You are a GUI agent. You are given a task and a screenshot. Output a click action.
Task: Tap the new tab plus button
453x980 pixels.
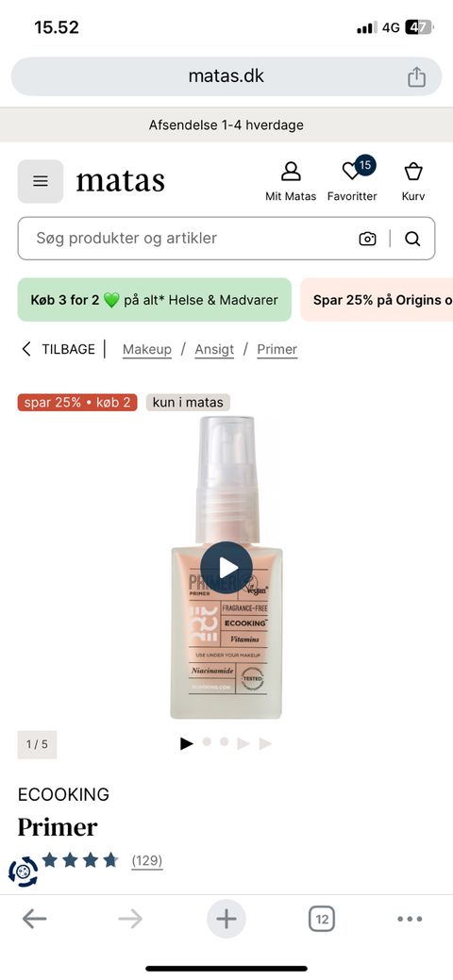(226, 919)
